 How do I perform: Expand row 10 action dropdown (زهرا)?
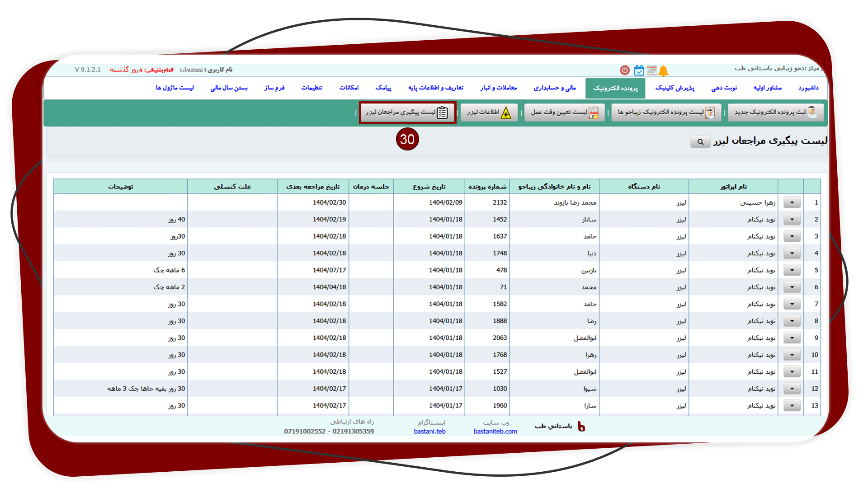point(792,355)
